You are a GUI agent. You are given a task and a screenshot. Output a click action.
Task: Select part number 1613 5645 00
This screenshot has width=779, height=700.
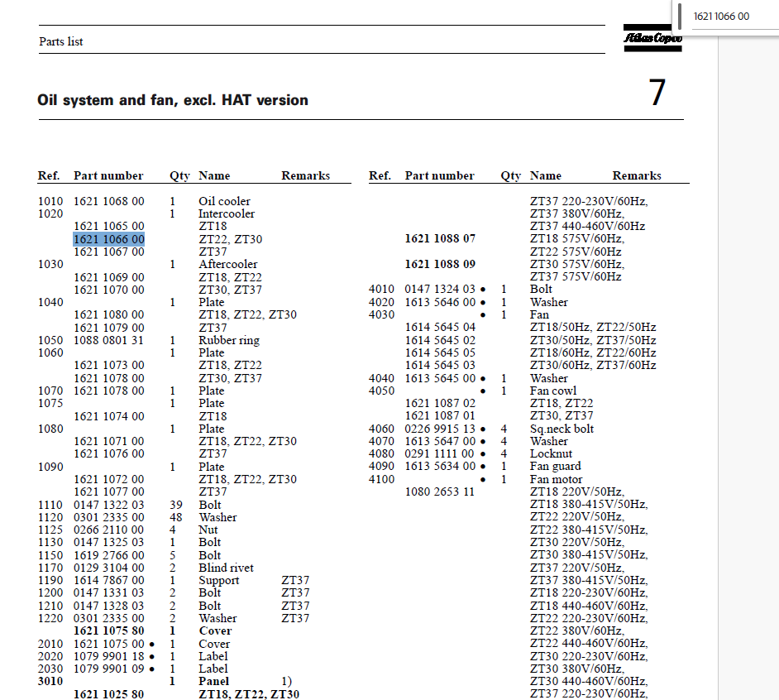440,378
